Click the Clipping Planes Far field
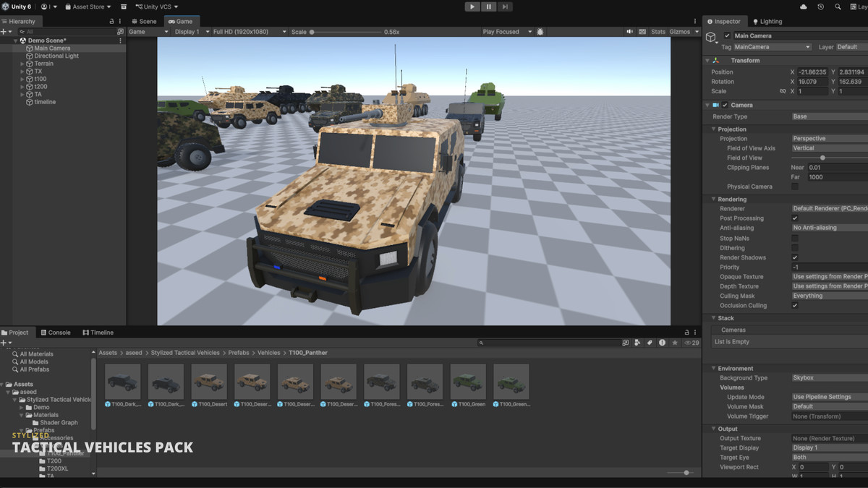The height and width of the screenshot is (488, 868). (838, 177)
